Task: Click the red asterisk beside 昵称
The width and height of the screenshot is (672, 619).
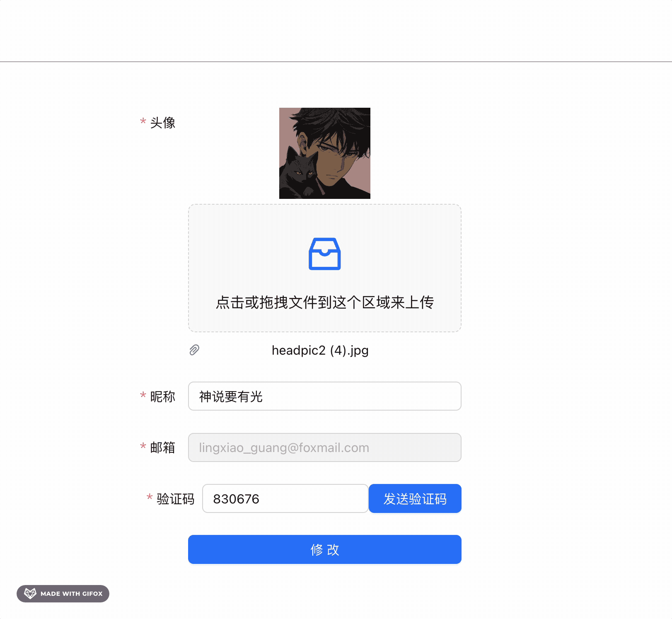Action: click(143, 396)
